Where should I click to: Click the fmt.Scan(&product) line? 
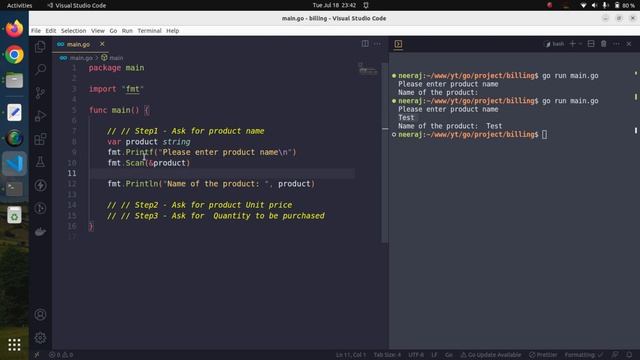click(x=149, y=163)
